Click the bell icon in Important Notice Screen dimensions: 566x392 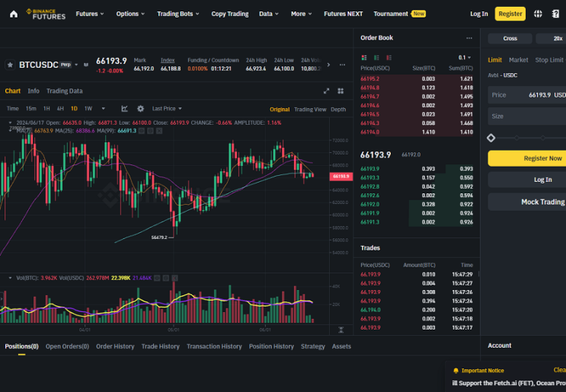pyautogui.click(x=456, y=371)
